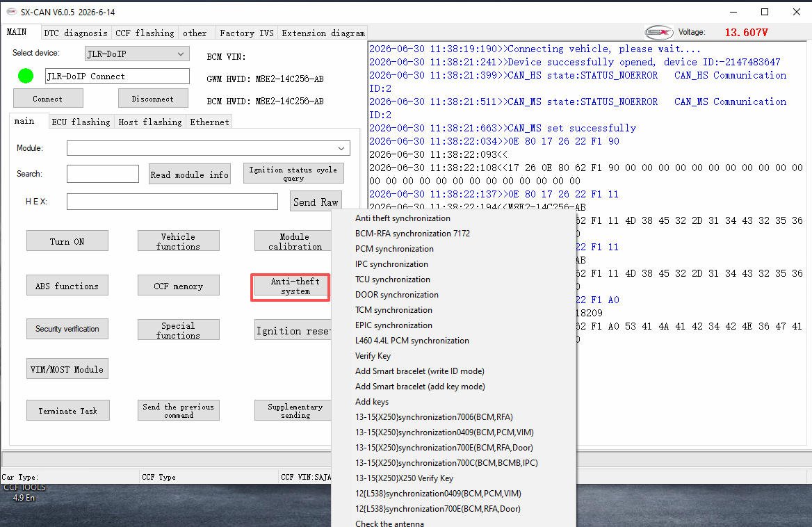Choose 13-15{X250}synchronization0409(BCM,PCM,VIM)
Viewport: 812px width, 527px height.
454,432
